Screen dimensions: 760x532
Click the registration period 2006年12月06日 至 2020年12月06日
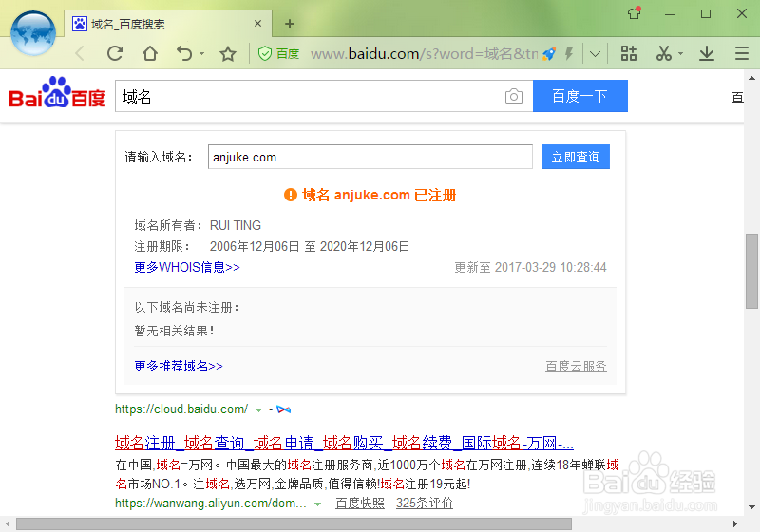point(310,247)
